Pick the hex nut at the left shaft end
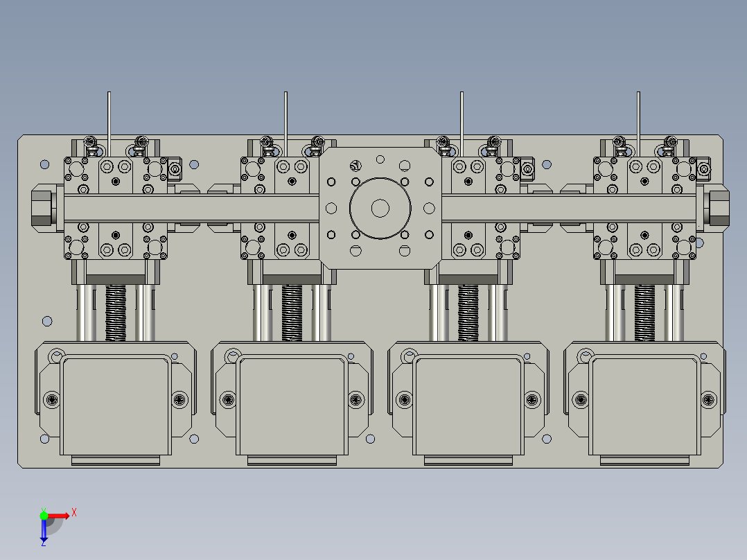Screen dimensions: 747x560 (x=42, y=209)
